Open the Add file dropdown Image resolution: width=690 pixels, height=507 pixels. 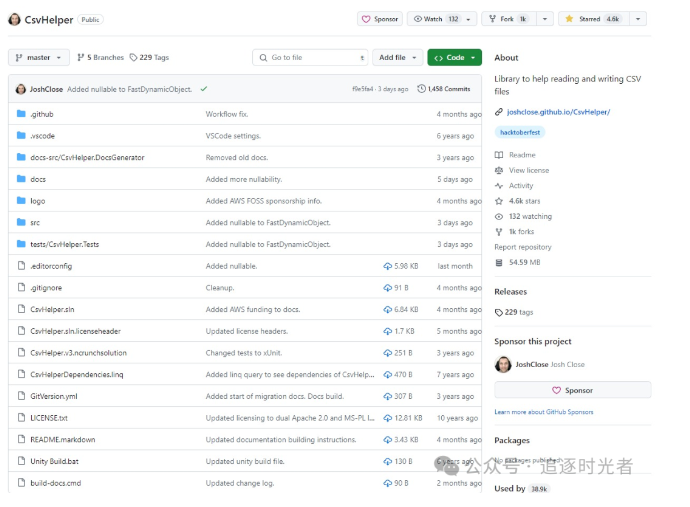point(397,57)
